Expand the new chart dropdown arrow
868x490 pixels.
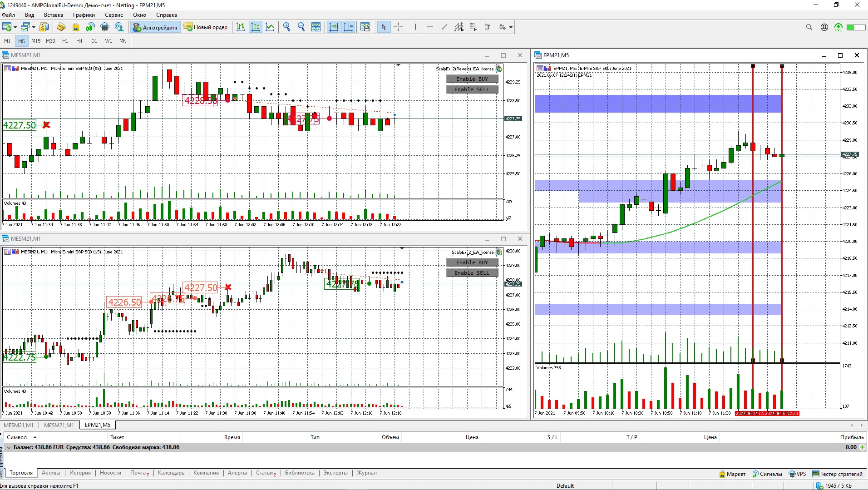pyautogui.click(x=15, y=27)
